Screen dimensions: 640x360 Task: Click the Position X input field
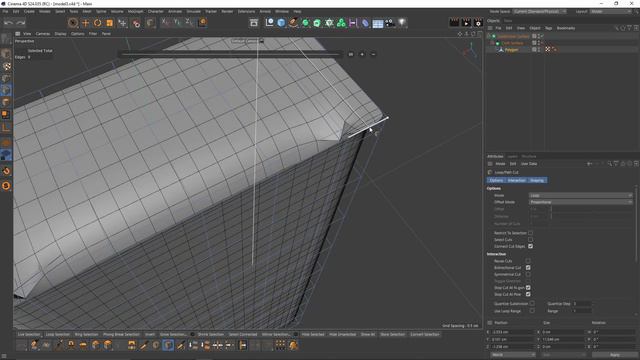tap(513, 332)
